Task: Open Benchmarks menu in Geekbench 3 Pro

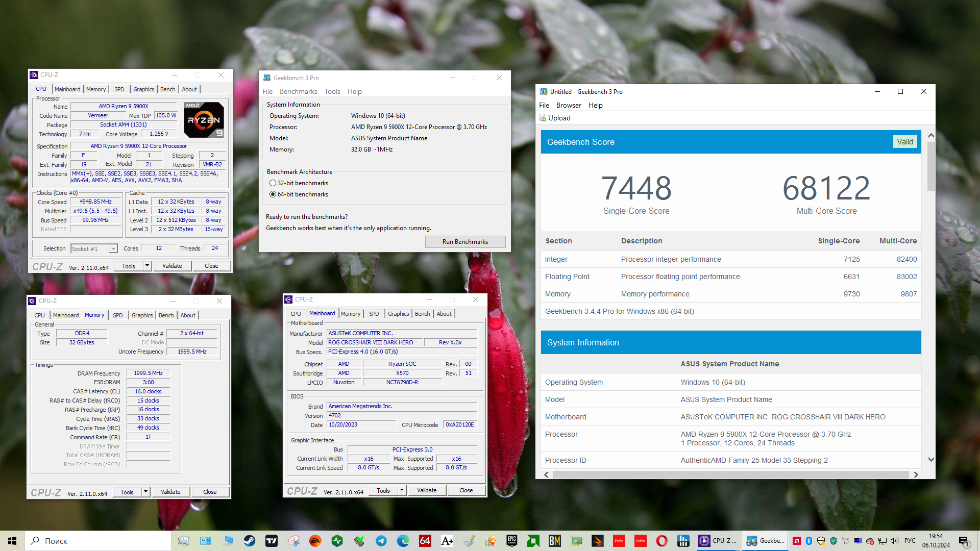Action: click(x=299, y=91)
